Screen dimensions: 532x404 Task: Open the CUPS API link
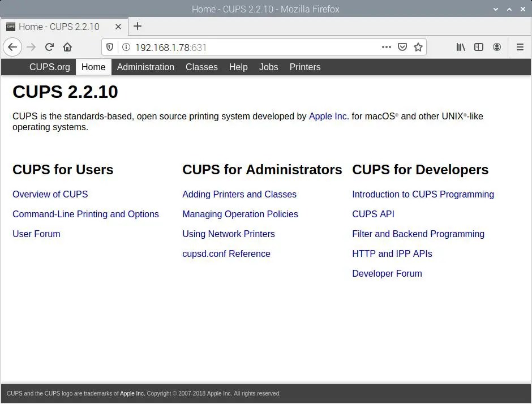[x=373, y=214]
